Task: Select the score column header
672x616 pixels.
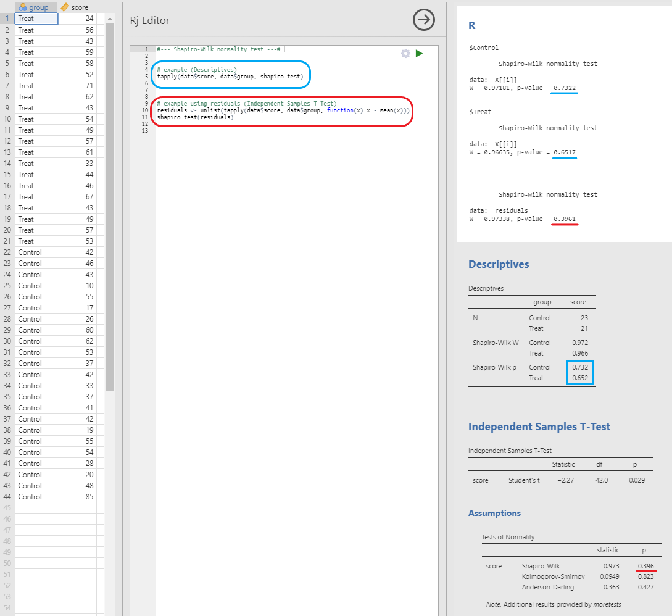Action: pos(80,7)
